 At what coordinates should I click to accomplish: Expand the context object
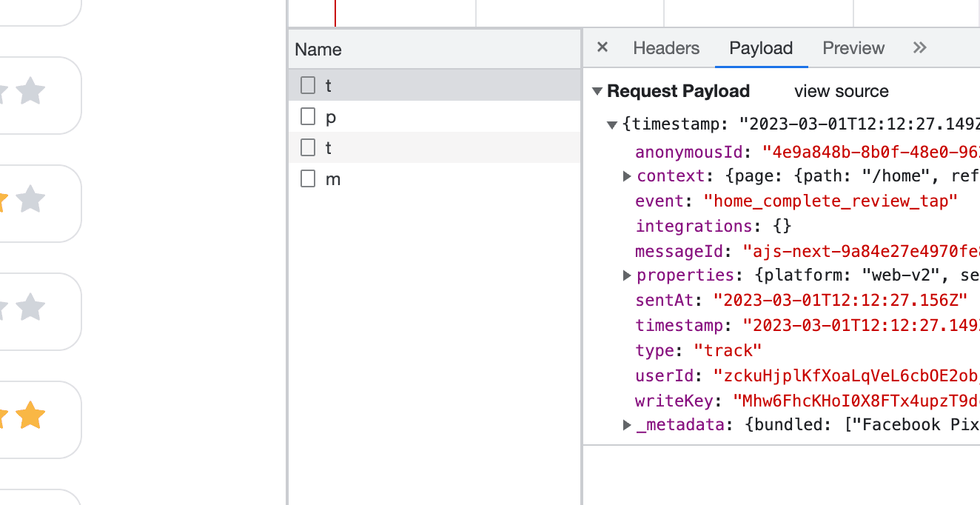tap(627, 176)
